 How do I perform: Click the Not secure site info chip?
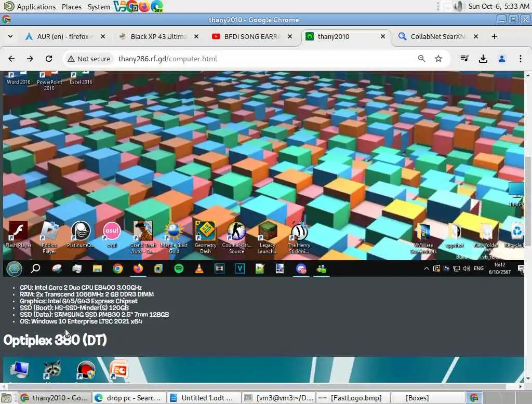pos(89,59)
